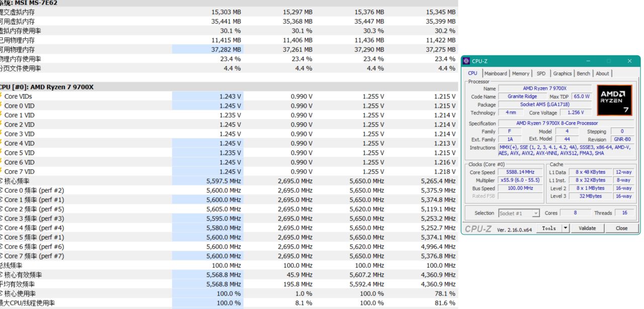Screen dimensions: 644x309
Task: Close CPU-Z using the title bar X
Action: click(629, 61)
